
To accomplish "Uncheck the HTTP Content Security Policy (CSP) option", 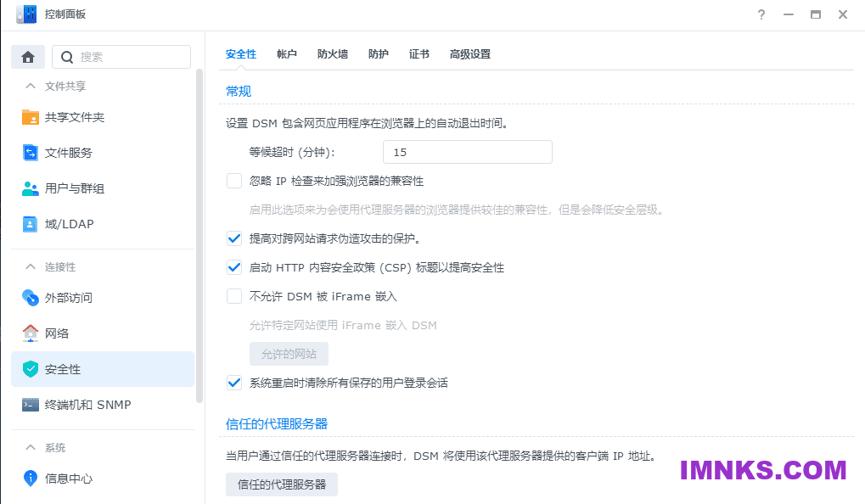I will (x=234, y=267).
